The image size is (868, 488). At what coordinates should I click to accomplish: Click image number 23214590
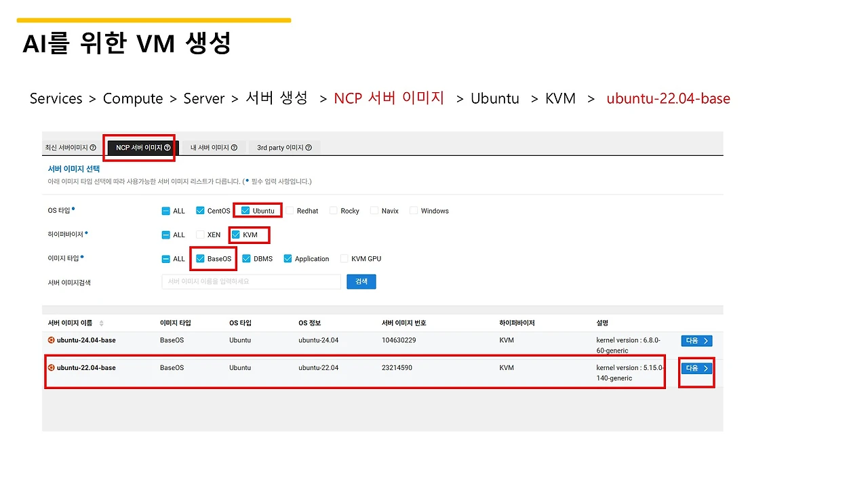coord(397,367)
